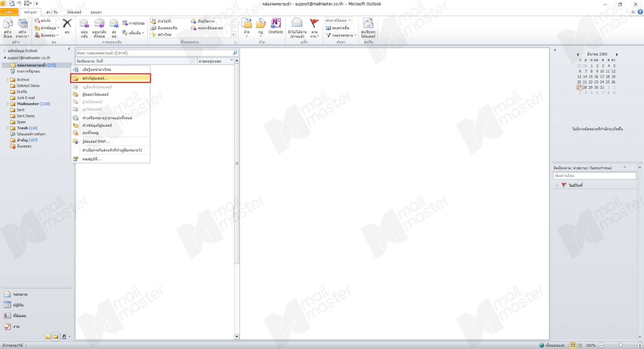Click the Reply All (ตอบกลับทั้งหมด) icon
The height and width of the screenshot is (349, 644).
click(x=99, y=24)
